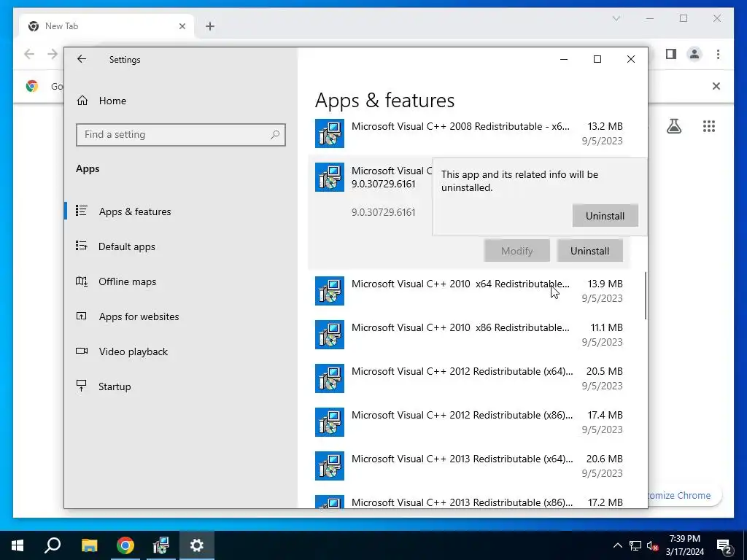The image size is (747, 560).
Task: Click the Apps & features list scrollbar
Action: (x=646, y=295)
